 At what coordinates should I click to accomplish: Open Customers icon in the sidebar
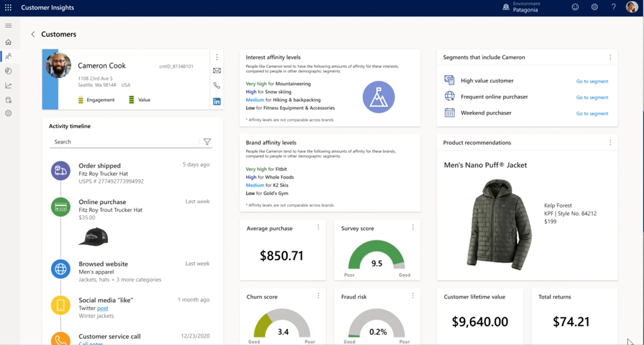point(8,56)
